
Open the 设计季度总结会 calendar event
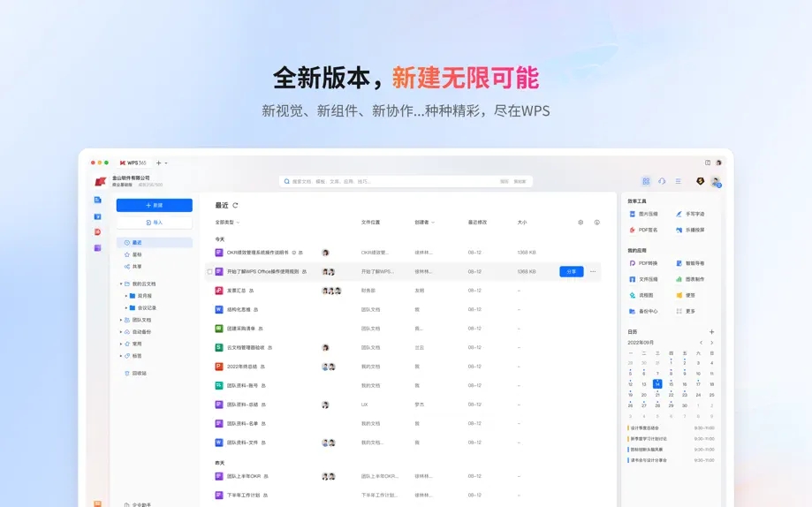point(672,428)
